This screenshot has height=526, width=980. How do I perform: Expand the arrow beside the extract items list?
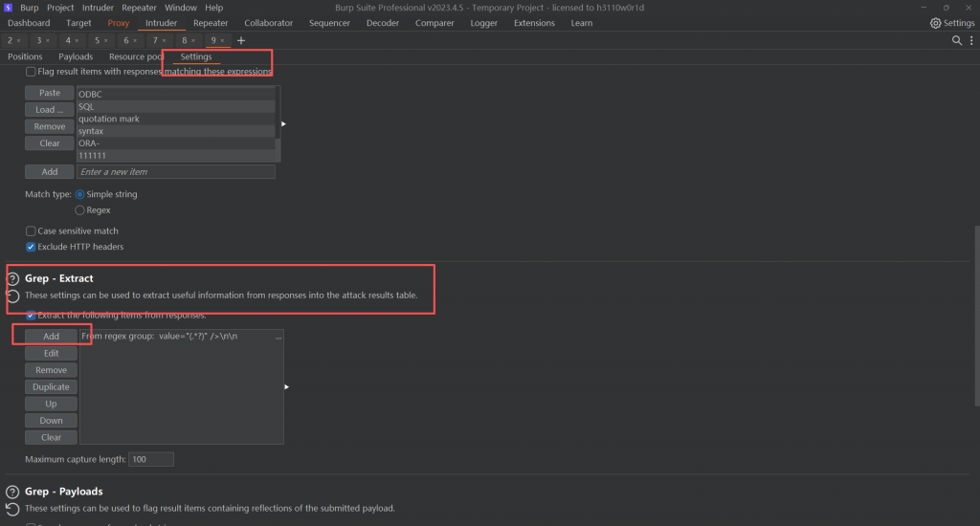tap(287, 387)
